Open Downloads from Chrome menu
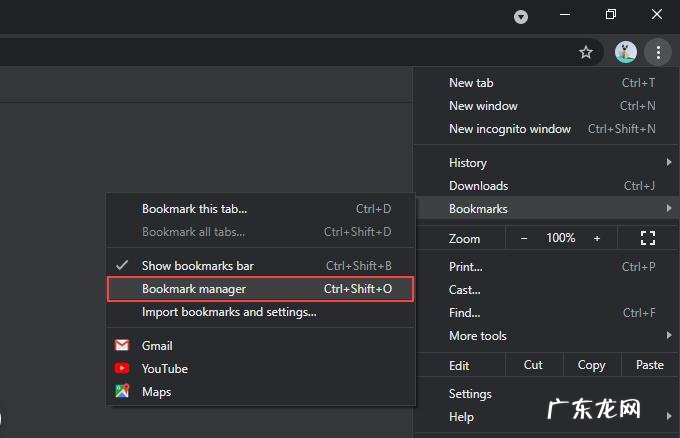The width and height of the screenshot is (680, 438). [x=478, y=186]
